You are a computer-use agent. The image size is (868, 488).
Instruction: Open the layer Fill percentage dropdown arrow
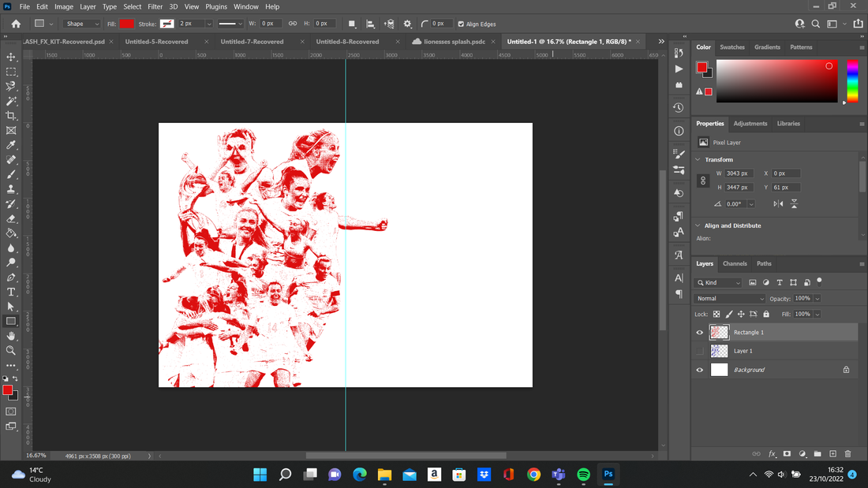pyautogui.click(x=817, y=315)
